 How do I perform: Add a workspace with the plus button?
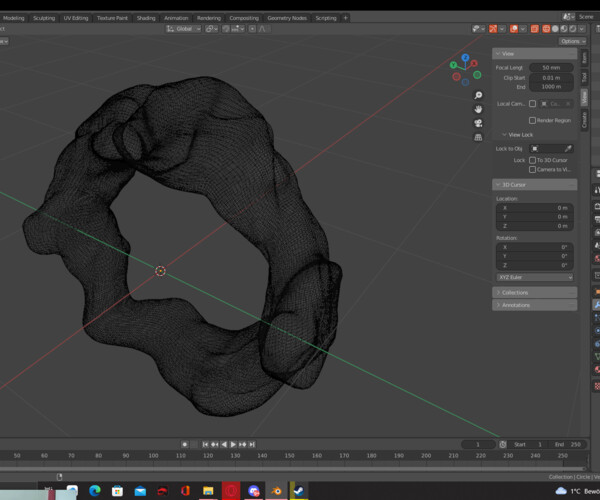346,18
